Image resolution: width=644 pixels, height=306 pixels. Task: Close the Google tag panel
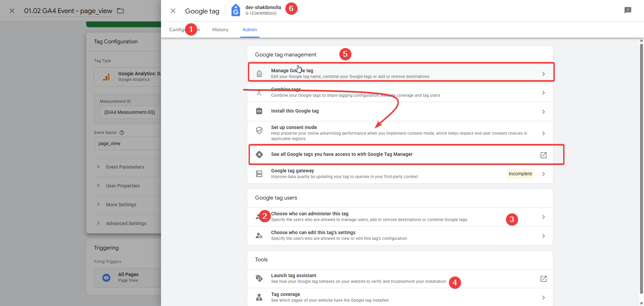click(x=173, y=11)
